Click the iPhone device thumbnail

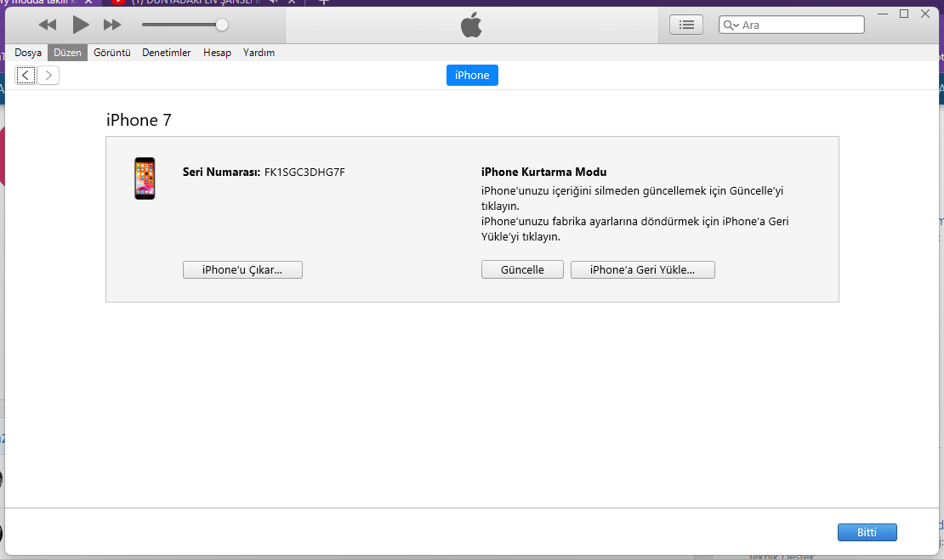coord(145,178)
